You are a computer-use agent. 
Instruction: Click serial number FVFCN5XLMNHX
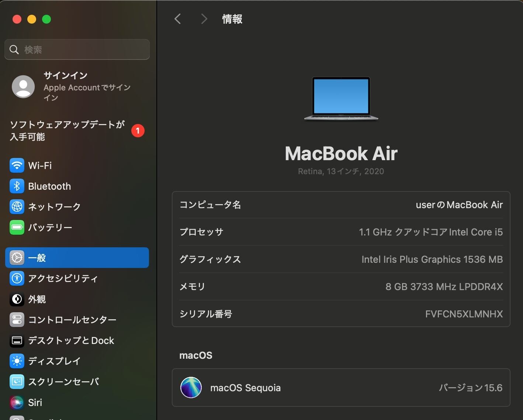tap(464, 314)
